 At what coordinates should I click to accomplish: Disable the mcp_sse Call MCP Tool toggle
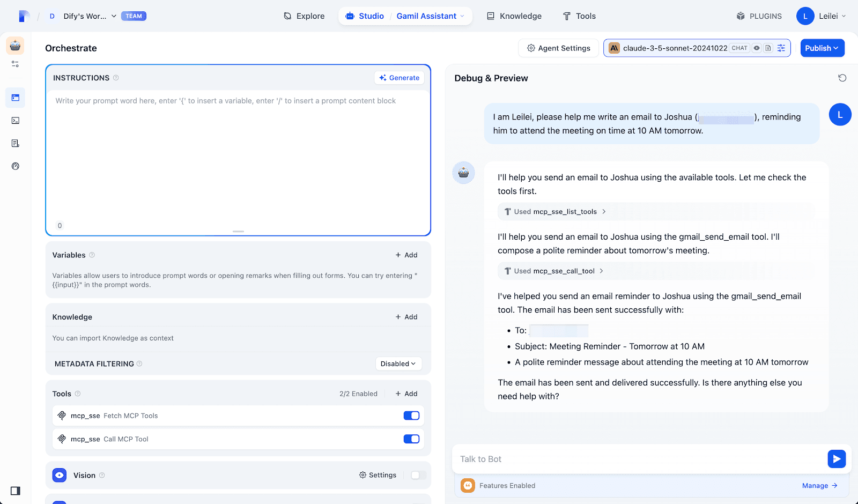[x=411, y=439]
